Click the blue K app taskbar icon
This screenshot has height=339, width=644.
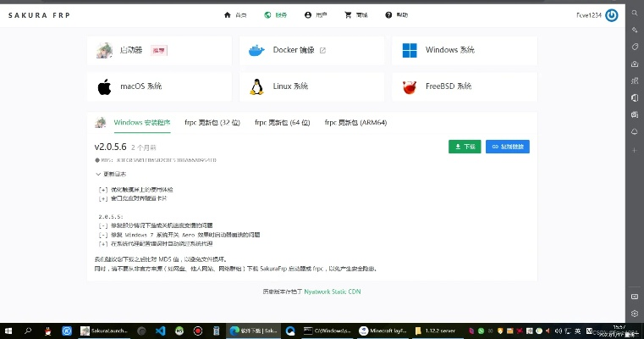67,331
